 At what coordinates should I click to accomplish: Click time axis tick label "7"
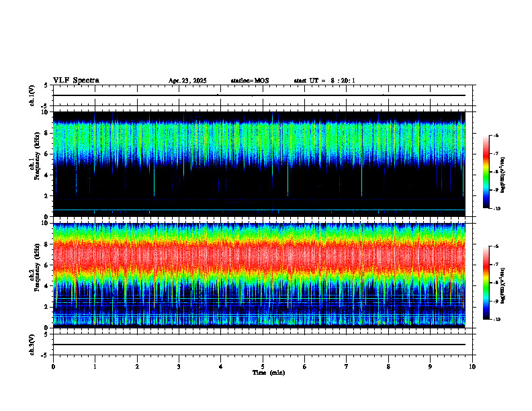click(347, 367)
